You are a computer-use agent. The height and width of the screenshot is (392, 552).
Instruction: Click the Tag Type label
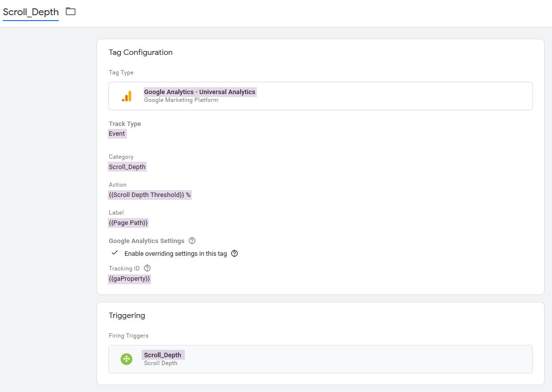pyautogui.click(x=121, y=73)
